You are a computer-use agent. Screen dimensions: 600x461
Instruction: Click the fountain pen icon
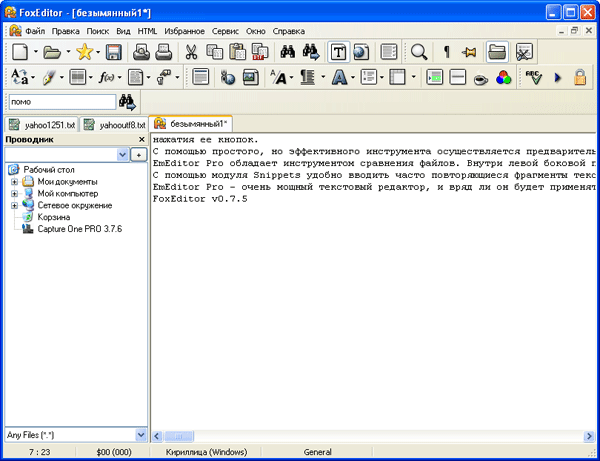[49, 77]
